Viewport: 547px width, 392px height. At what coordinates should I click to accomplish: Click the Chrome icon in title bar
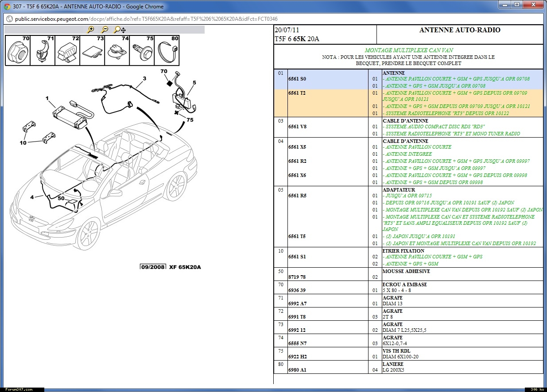pos(8,6)
